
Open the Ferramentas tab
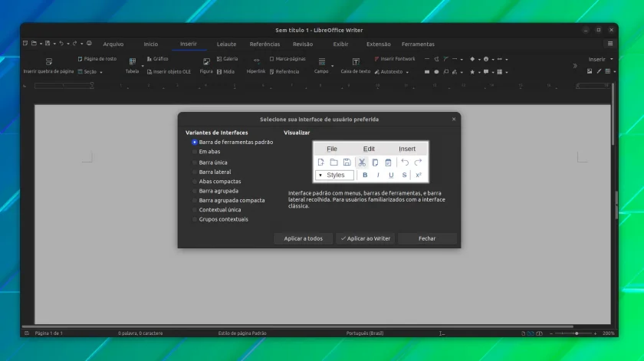418,44
